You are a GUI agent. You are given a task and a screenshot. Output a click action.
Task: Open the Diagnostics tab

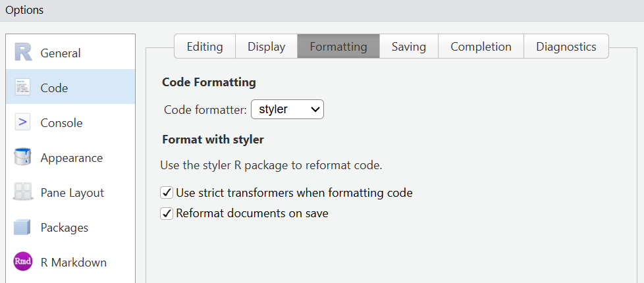566,47
